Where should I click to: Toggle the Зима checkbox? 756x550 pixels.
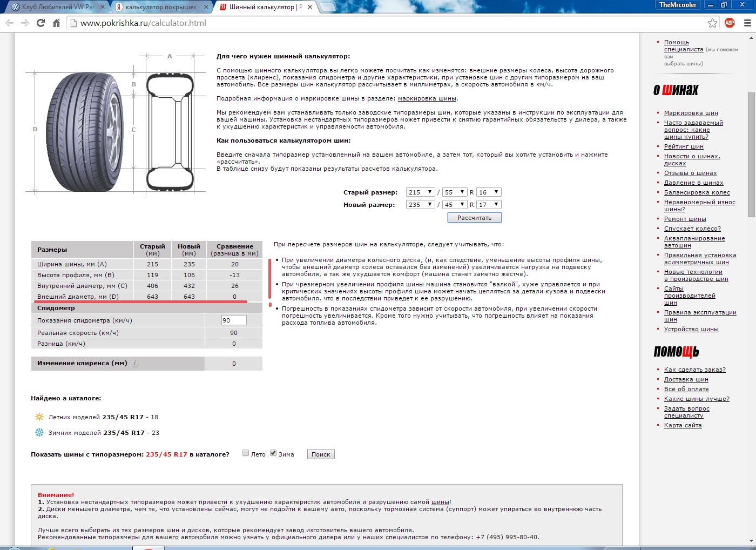pyautogui.click(x=273, y=453)
